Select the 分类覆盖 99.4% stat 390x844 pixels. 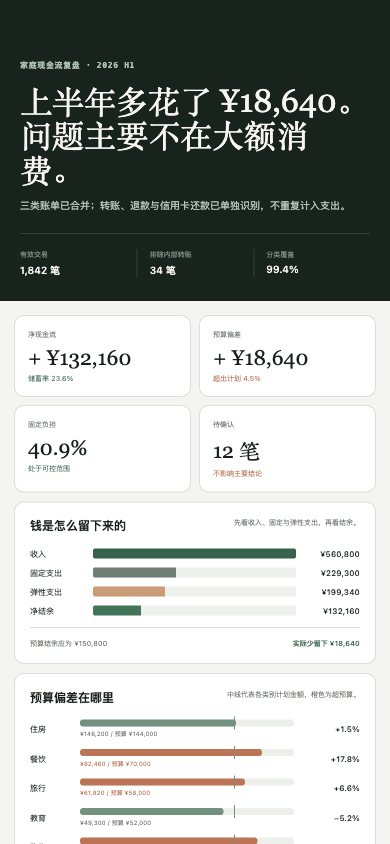282,263
